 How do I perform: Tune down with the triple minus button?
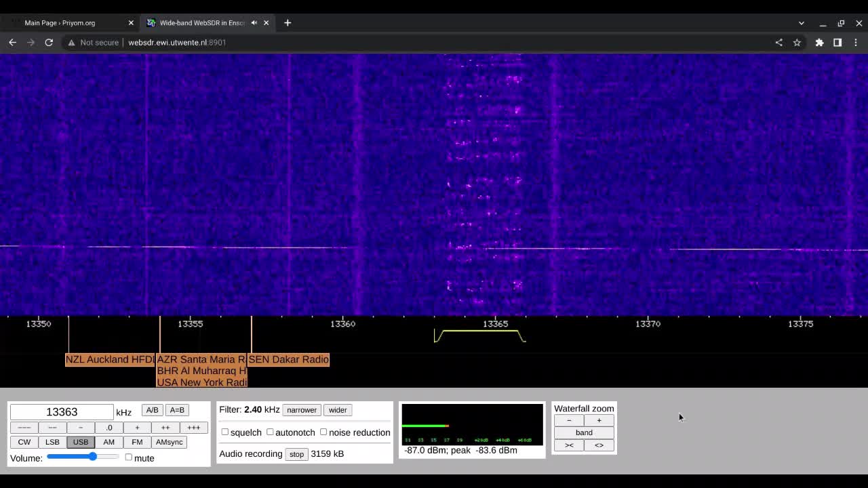click(x=24, y=428)
